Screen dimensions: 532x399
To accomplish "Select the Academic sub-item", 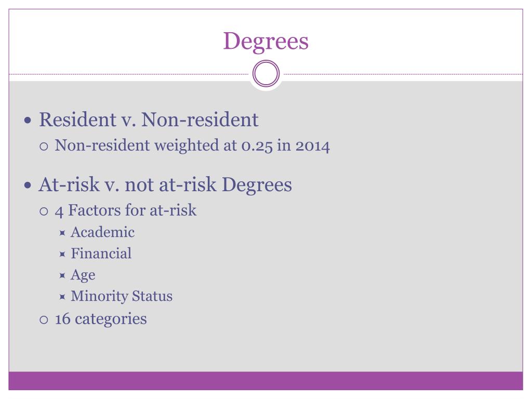I will (x=102, y=232).
